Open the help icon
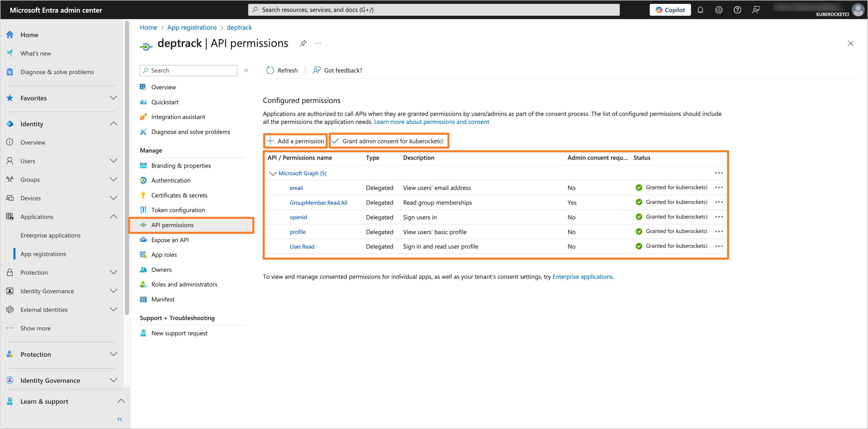Viewport: 868px width, 429px height. (x=737, y=10)
